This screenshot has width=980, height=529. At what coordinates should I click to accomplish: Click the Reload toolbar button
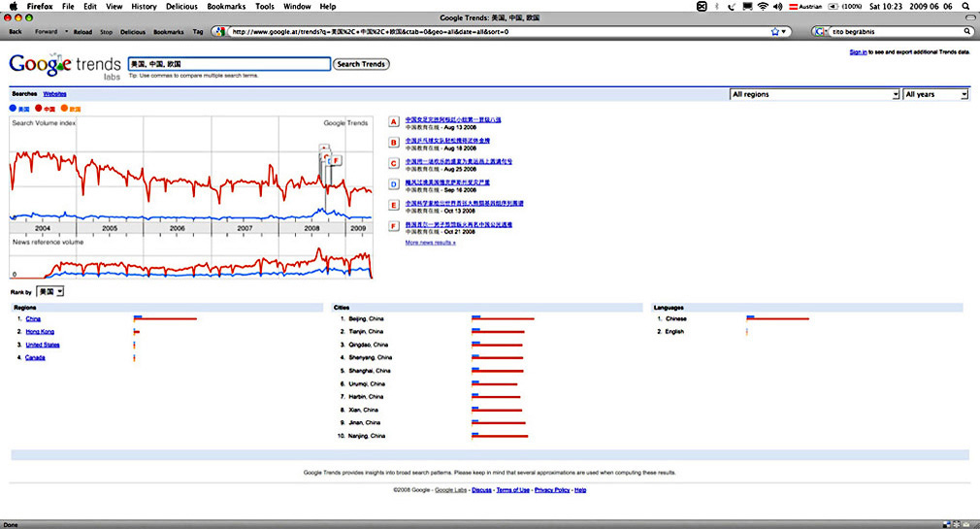pos(82,32)
